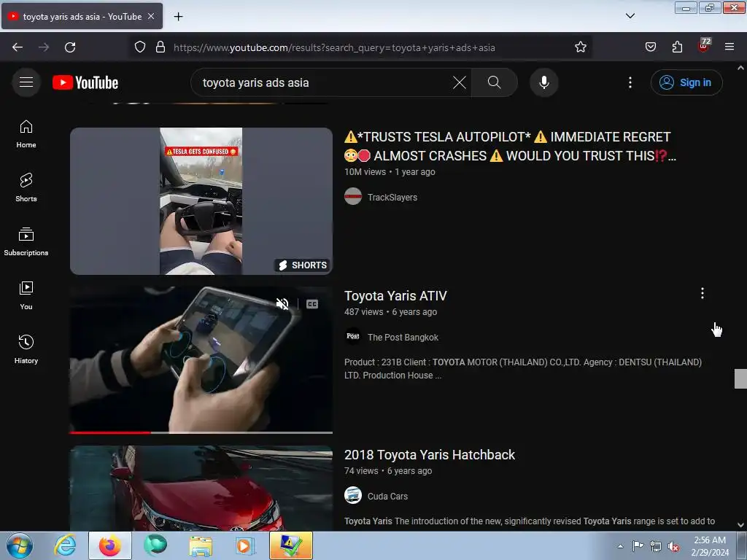Screen dimensions: 747x560
Task: Open the YouTube guide hamburger menu
Action: 26,82
